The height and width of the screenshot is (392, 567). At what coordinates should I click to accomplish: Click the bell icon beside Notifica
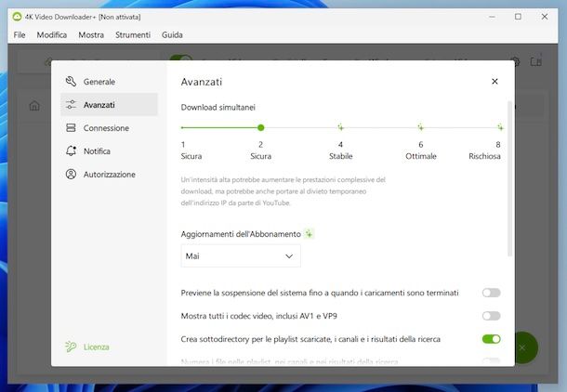(71, 150)
